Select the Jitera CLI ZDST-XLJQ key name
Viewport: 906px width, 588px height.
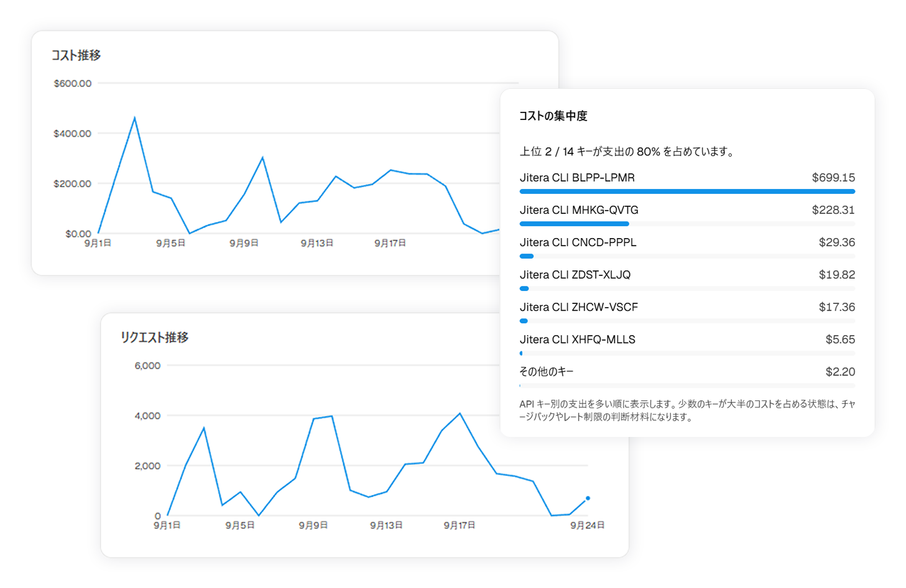(575, 275)
